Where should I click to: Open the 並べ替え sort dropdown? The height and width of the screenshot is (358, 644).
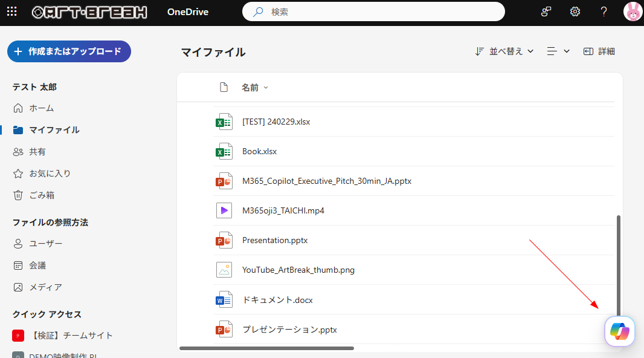504,51
